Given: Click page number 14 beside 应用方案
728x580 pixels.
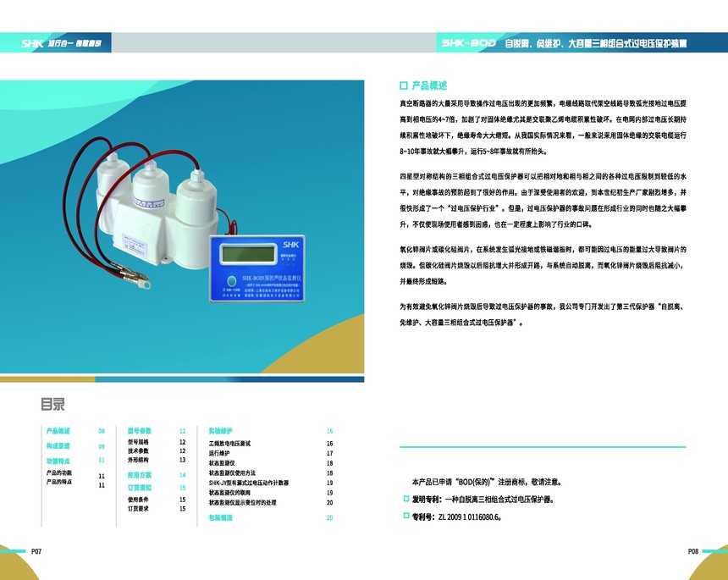Looking at the screenshot, I should pyautogui.click(x=183, y=475).
